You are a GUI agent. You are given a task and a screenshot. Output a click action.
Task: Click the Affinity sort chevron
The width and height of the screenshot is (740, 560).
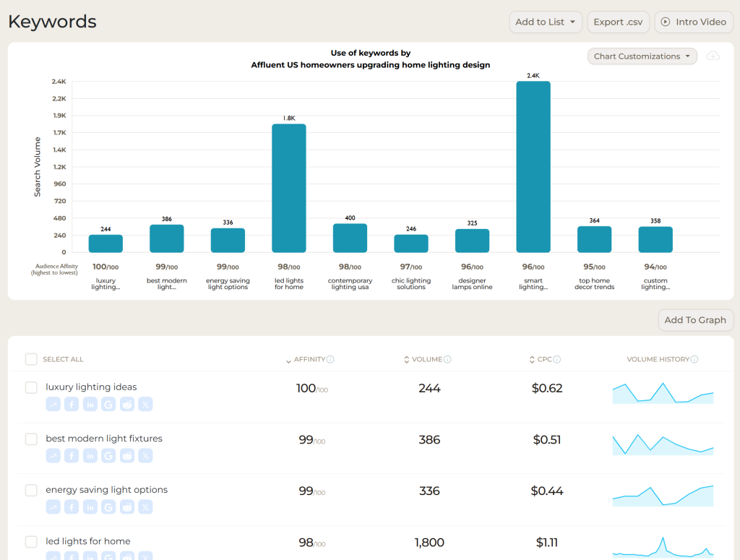(x=288, y=359)
